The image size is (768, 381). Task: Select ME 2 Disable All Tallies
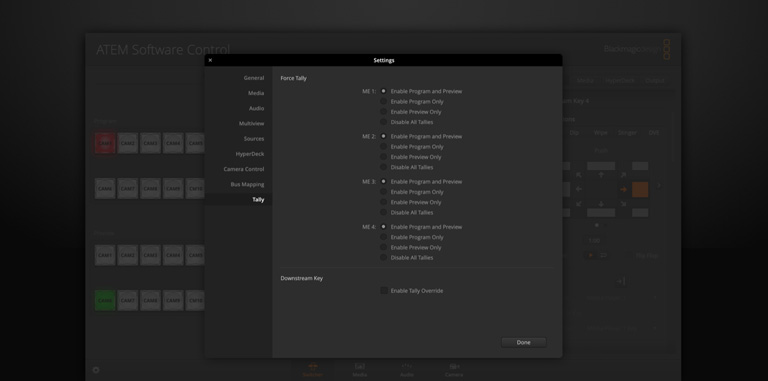384,167
